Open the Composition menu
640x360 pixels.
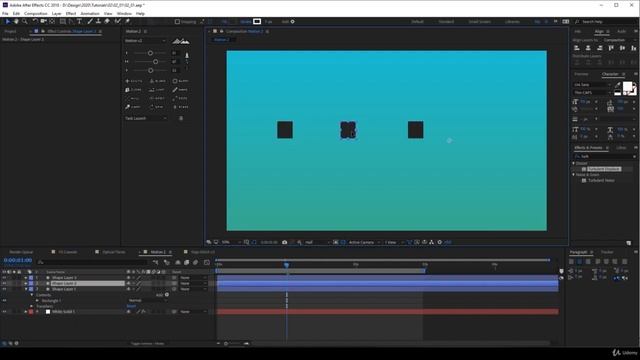(x=36, y=13)
